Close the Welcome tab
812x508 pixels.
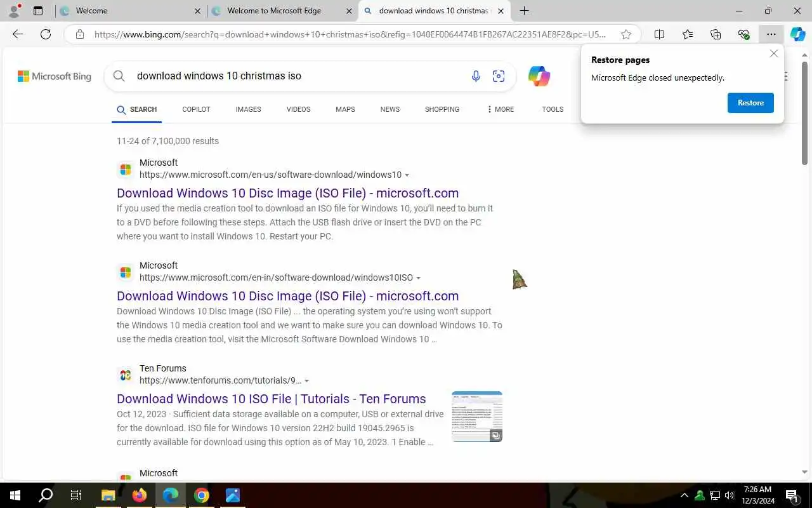(197, 11)
